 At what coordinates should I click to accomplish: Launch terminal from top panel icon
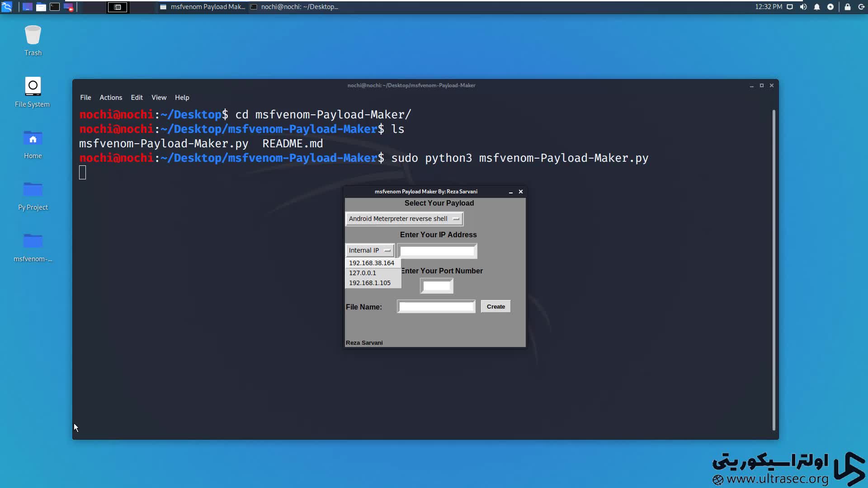point(55,7)
